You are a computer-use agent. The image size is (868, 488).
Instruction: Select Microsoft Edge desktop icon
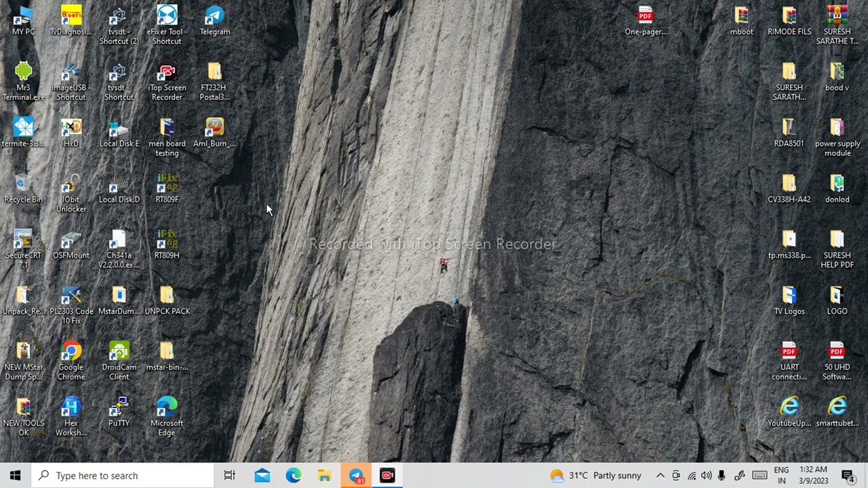tap(167, 417)
